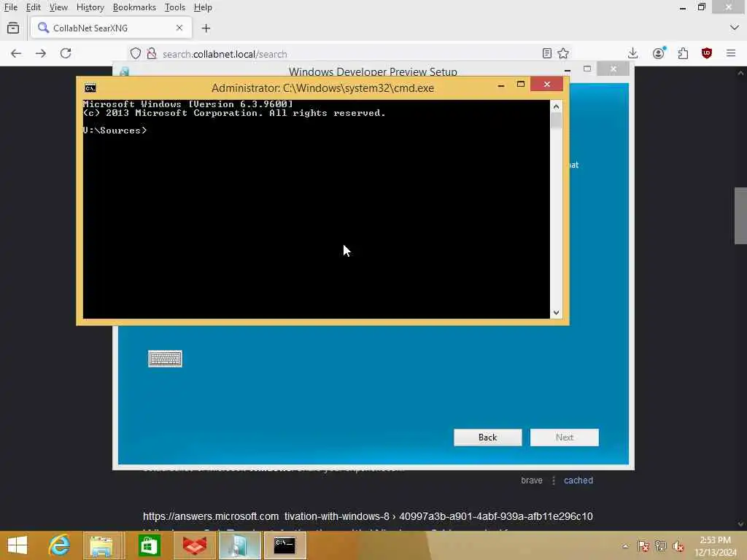Click inside the command prompt at V:\Sources>

[x=317, y=209]
